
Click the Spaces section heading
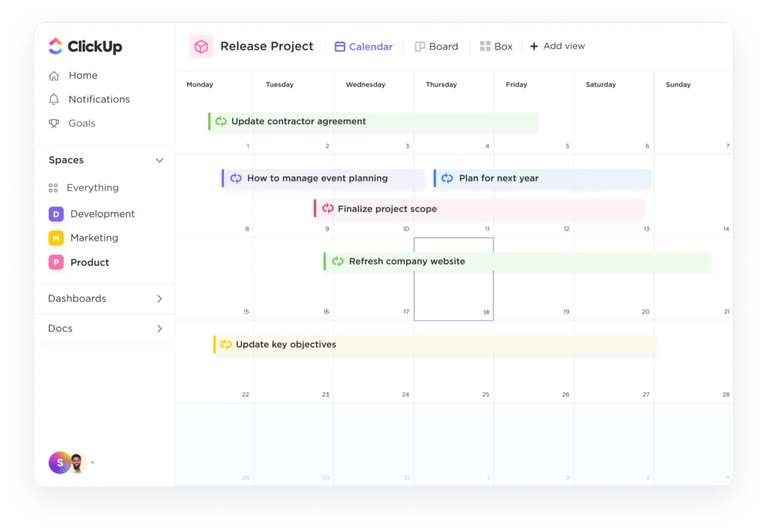click(x=66, y=160)
